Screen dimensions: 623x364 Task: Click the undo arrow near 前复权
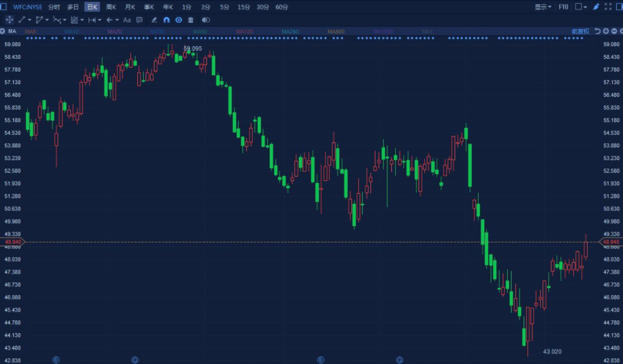(597, 31)
